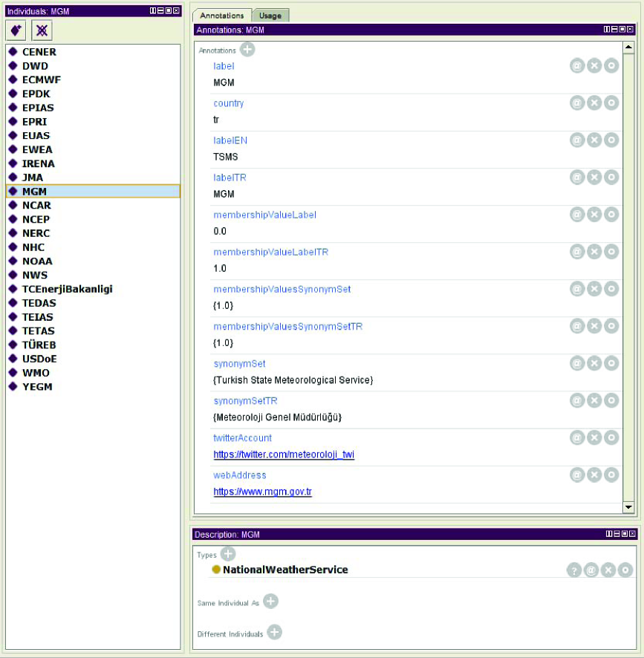
Task: Add Different Individuals entry
Action: click(274, 633)
